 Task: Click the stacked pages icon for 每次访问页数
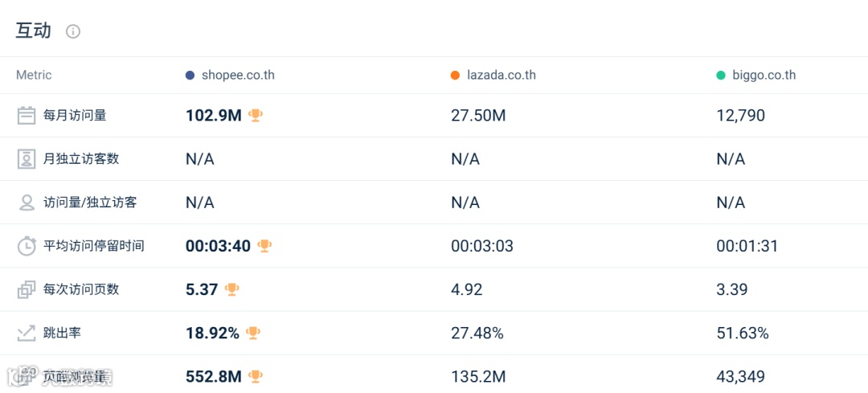(x=27, y=289)
